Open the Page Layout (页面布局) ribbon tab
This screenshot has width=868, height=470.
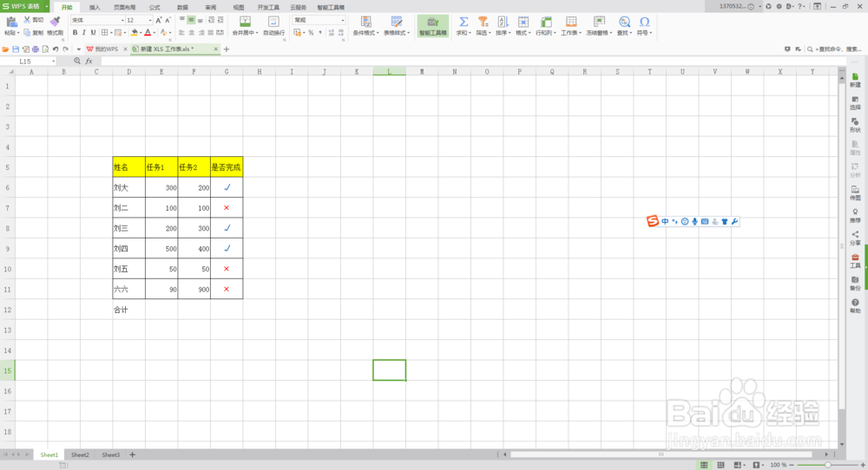pos(124,7)
